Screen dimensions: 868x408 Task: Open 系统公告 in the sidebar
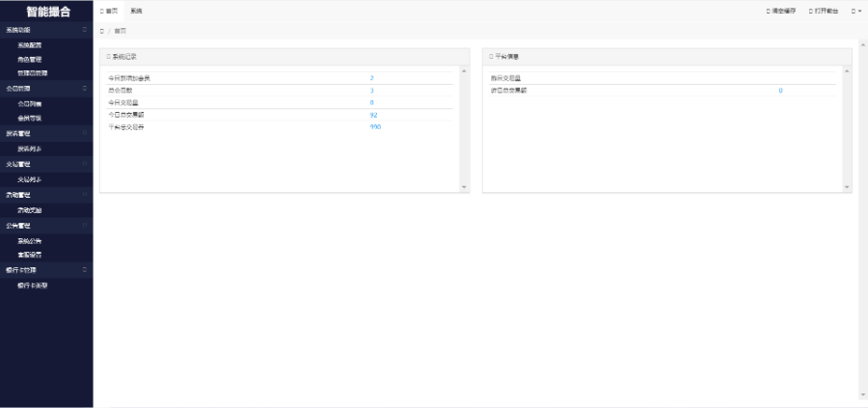pos(30,240)
